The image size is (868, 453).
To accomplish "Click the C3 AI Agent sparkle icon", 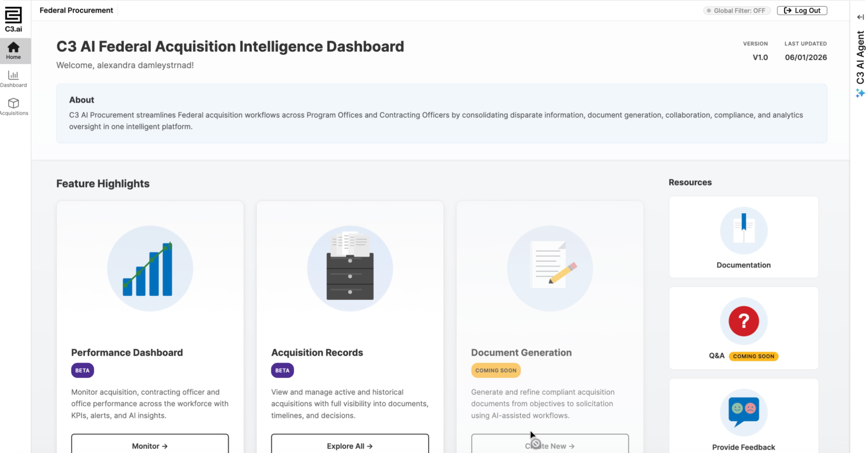I will tap(860, 93).
